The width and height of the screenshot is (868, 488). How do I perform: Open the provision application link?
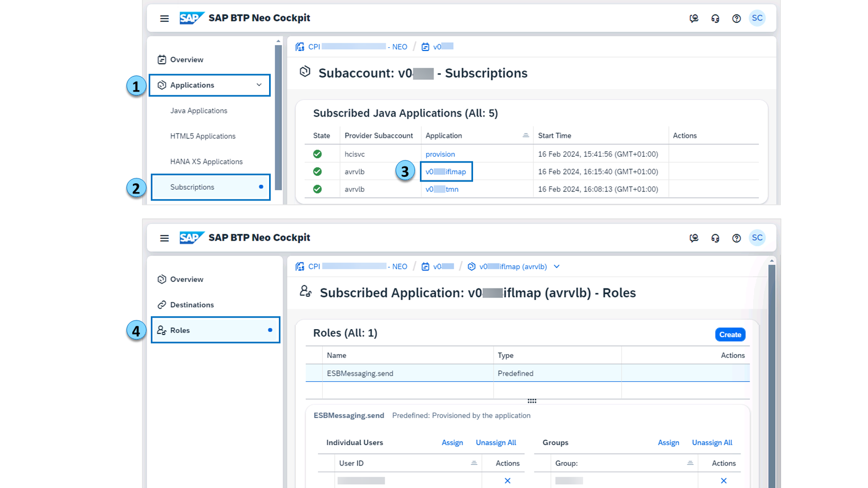click(440, 155)
